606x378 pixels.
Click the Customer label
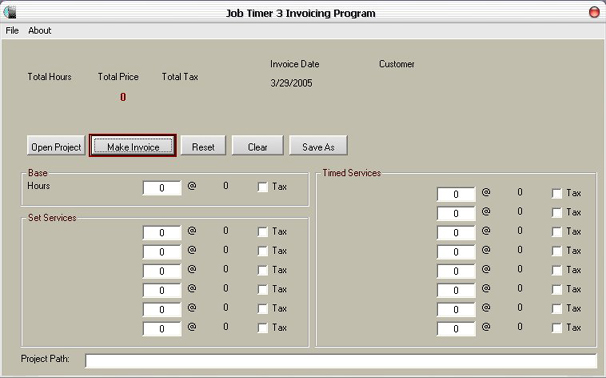pyautogui.click(x=397, y=64)
